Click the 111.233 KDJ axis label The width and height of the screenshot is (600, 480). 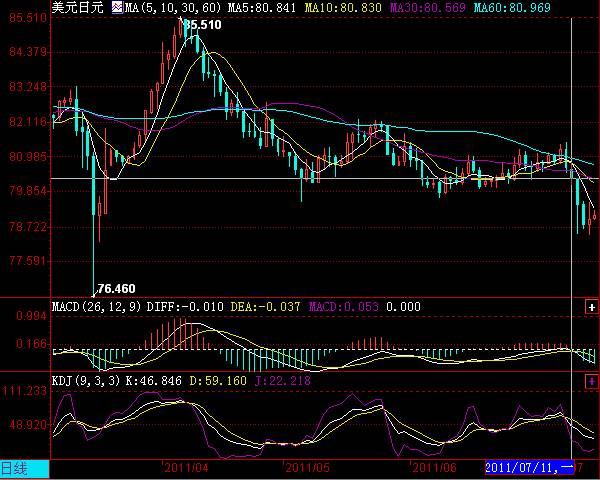point(25,391)
